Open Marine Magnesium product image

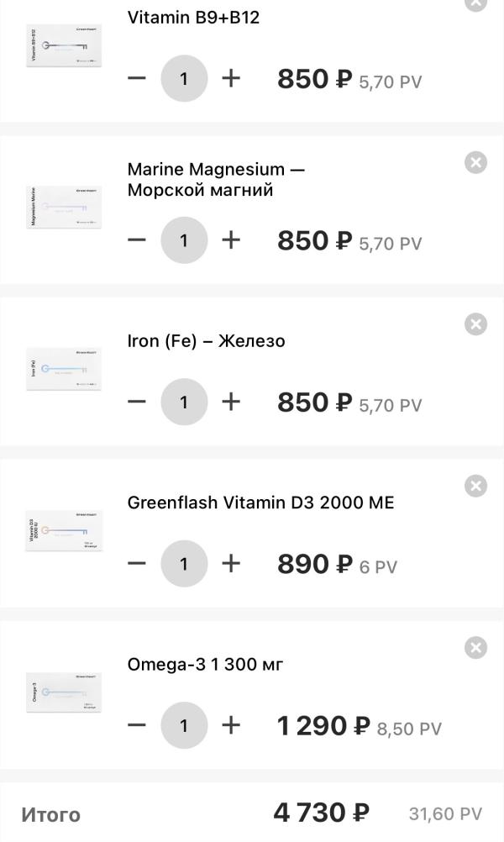[x=64, y=208]
